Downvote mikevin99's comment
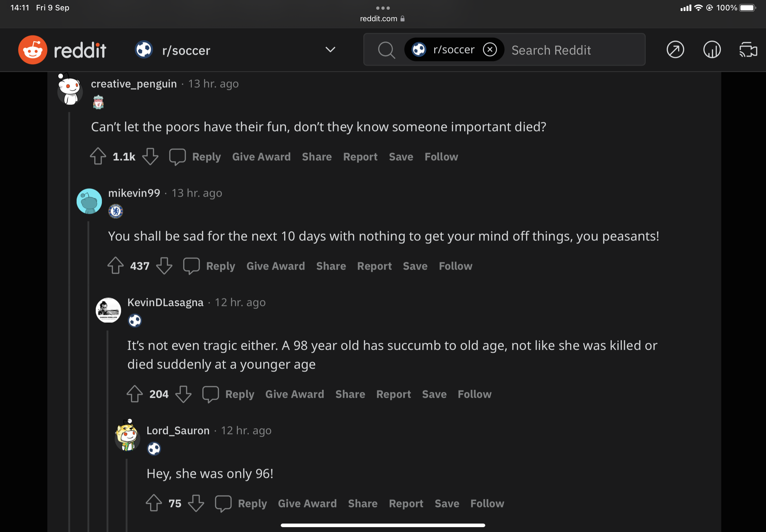This screenshot has height=532, width=766. point(165,266)
